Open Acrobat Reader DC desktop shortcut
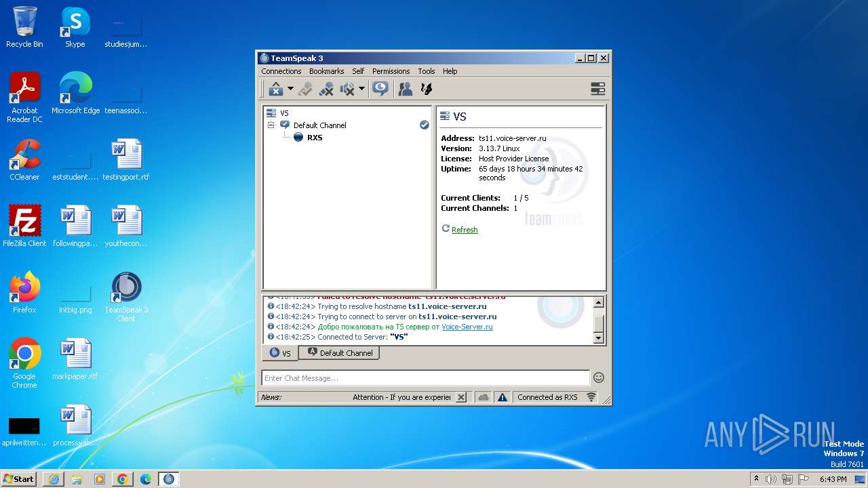The width and height of the screenshot is (868, 488). coord(24,98)
